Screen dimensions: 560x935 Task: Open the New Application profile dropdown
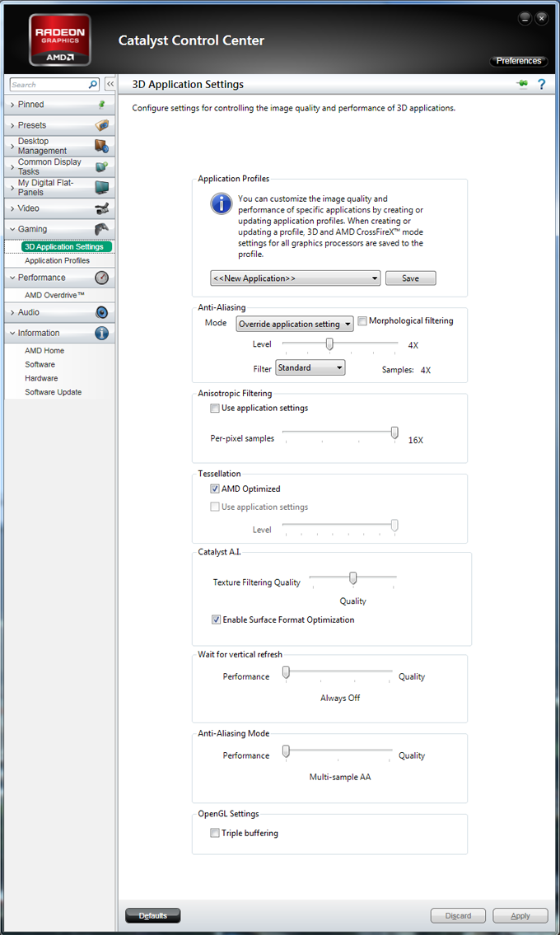coord(295,278)
